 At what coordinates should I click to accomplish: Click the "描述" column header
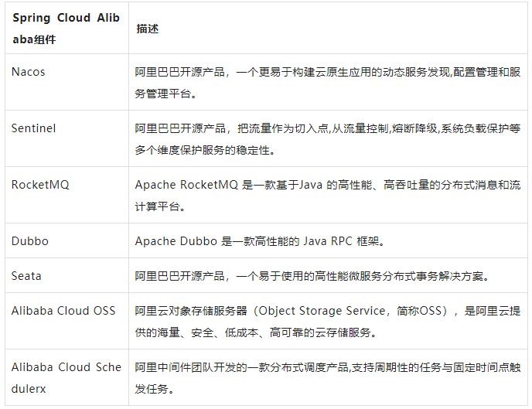147,29
